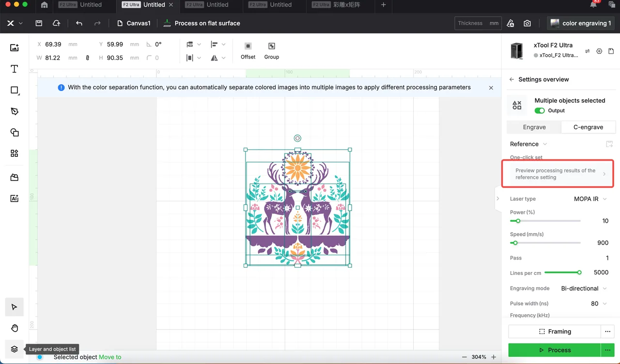620x364 pixels.
Task: Click the Offset tool icon
Action: click(248, 46)
